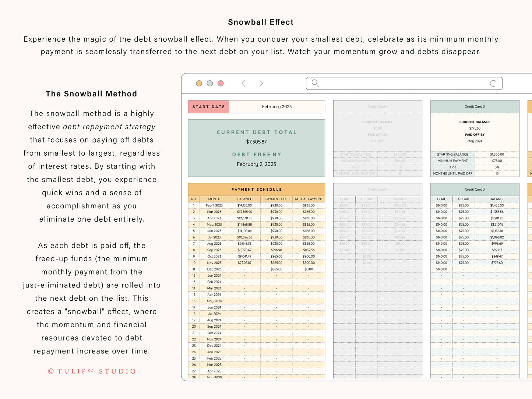532x399 pixels.
Task: Click the faded Credit Card 4 header
Action: [x=377, y=107]
